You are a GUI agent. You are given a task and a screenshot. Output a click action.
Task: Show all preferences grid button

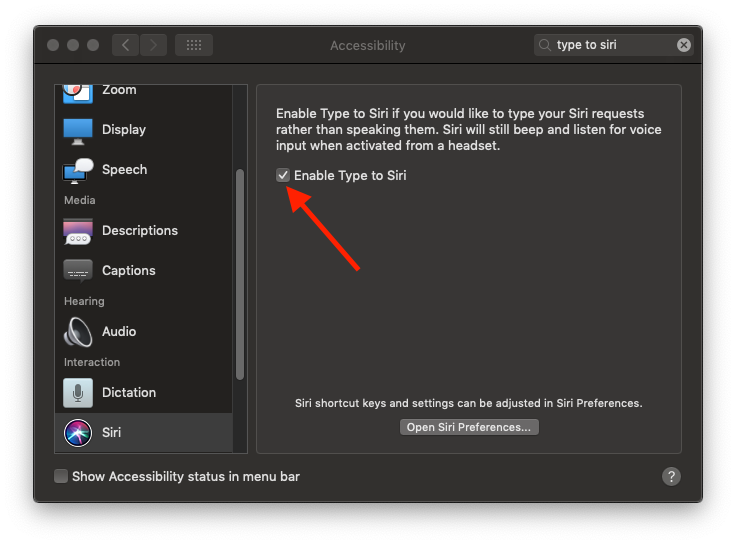(x=193, y=45)
